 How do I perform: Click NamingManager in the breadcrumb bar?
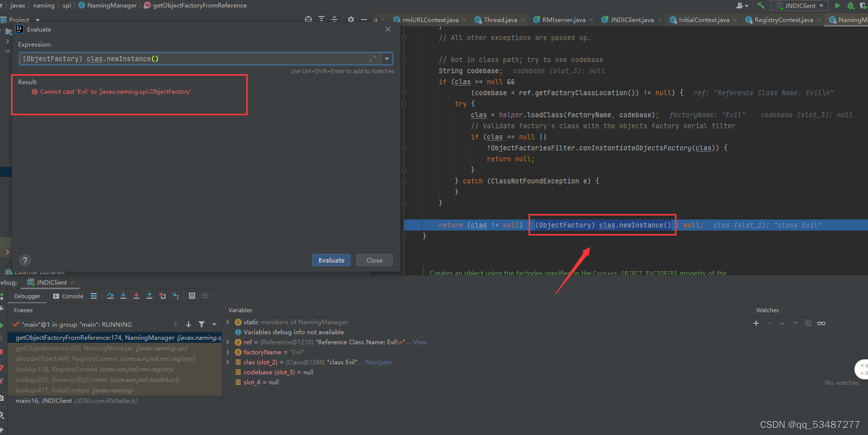pos(112,6)
